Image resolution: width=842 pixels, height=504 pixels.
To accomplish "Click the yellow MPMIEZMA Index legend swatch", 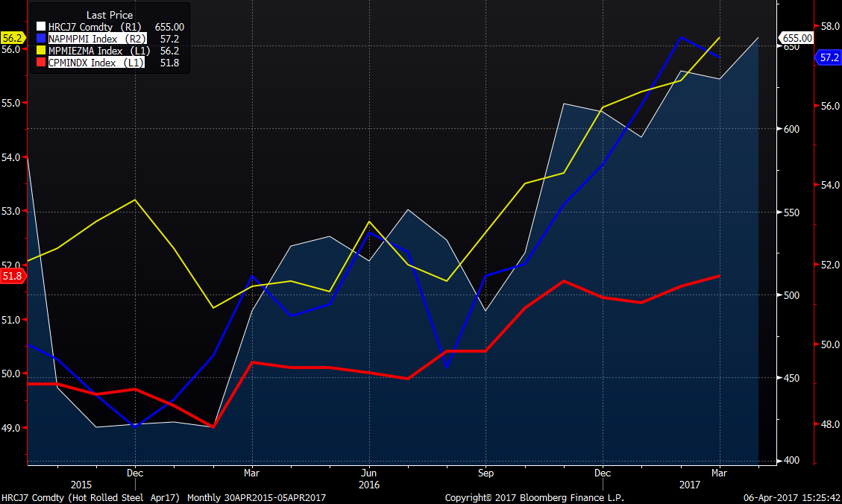I will pos(41,51).
